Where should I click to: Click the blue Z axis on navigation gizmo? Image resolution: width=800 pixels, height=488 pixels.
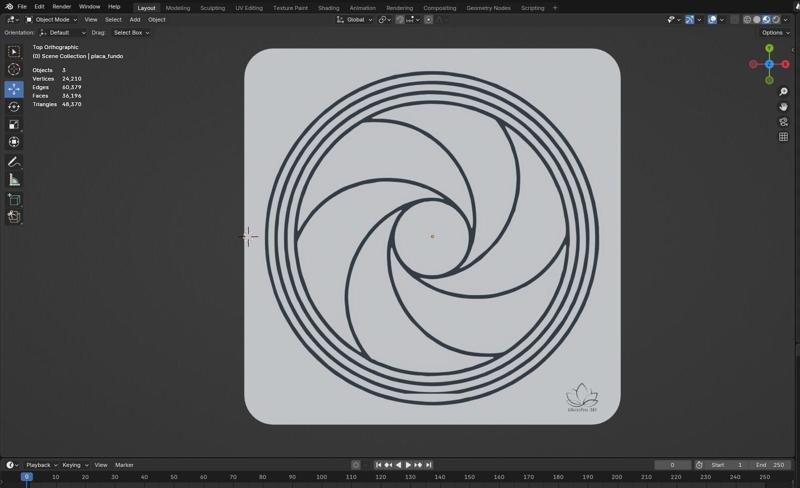[769, 64]
